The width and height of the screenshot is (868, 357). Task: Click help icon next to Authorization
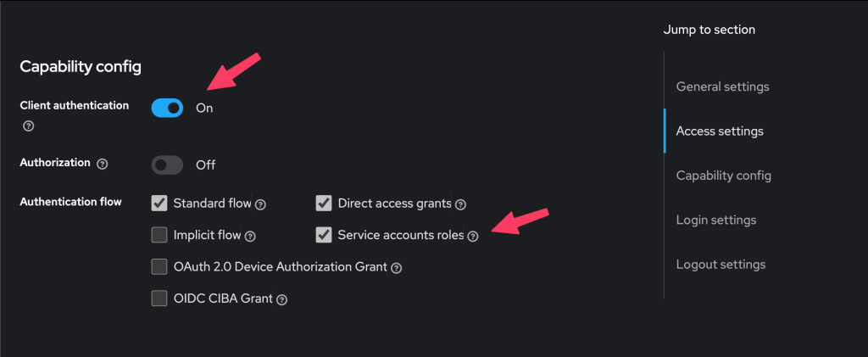click(103, 163)
